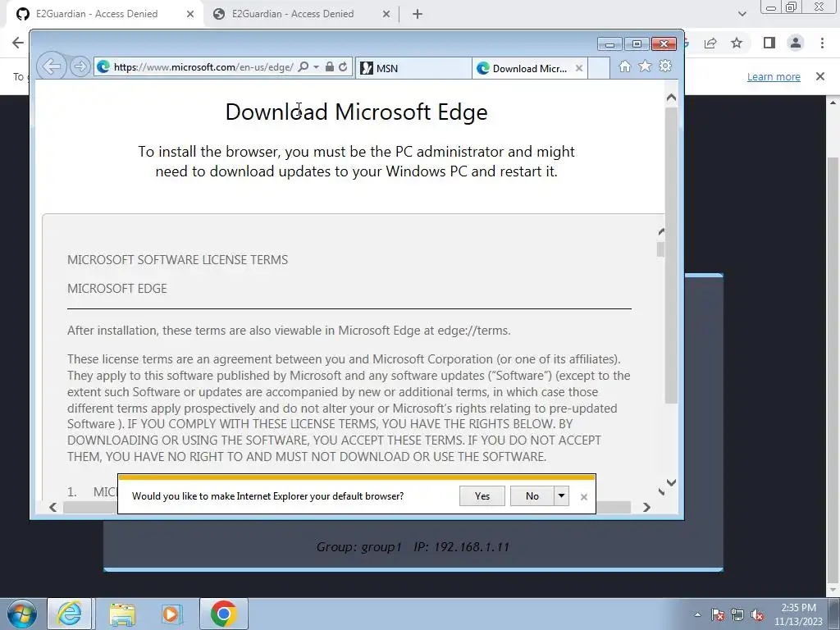The width and height of the screenshot is (840, 630).
Task: Bookmark this page in Chrome
Action: point(737,43)
